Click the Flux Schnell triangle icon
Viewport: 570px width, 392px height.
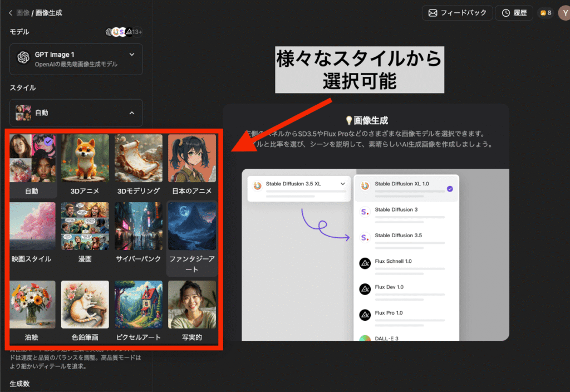[365, 263]
